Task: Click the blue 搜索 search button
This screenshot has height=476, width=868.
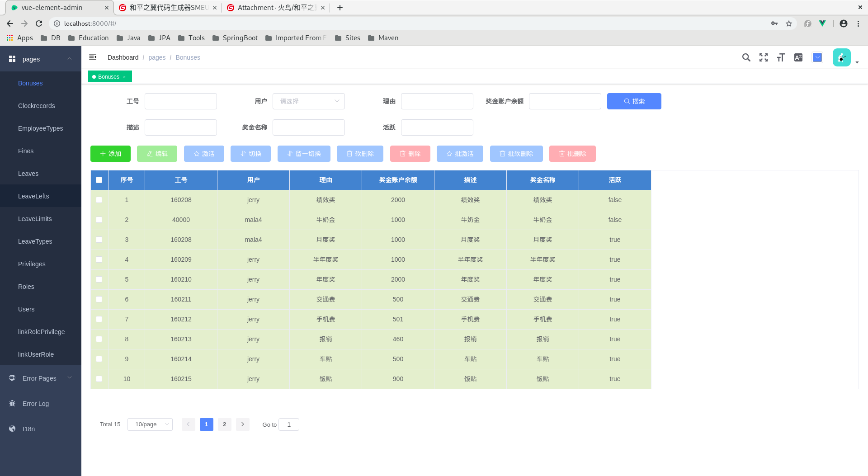Action: coord(634,101)
